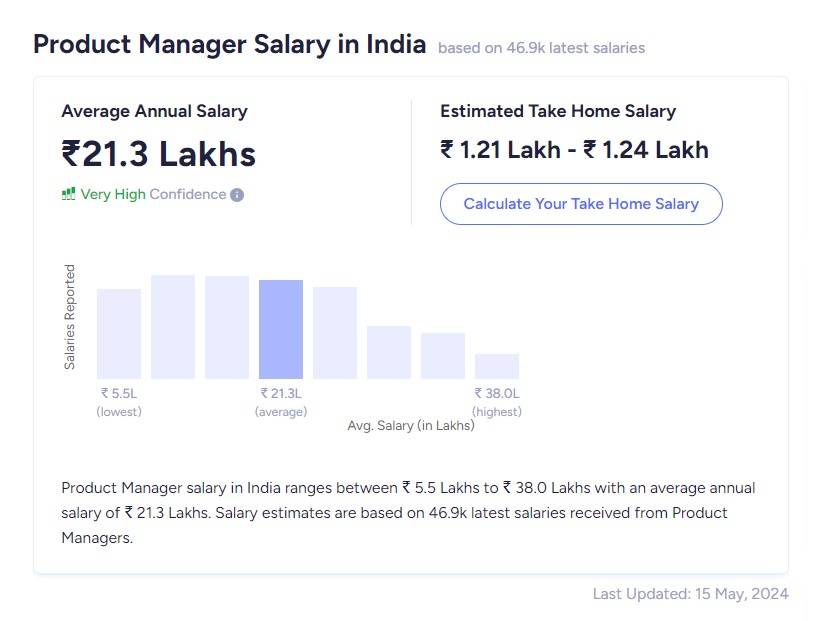Click the green confidence bar-chart icon
814x621 pixels.
click(67, 194)
